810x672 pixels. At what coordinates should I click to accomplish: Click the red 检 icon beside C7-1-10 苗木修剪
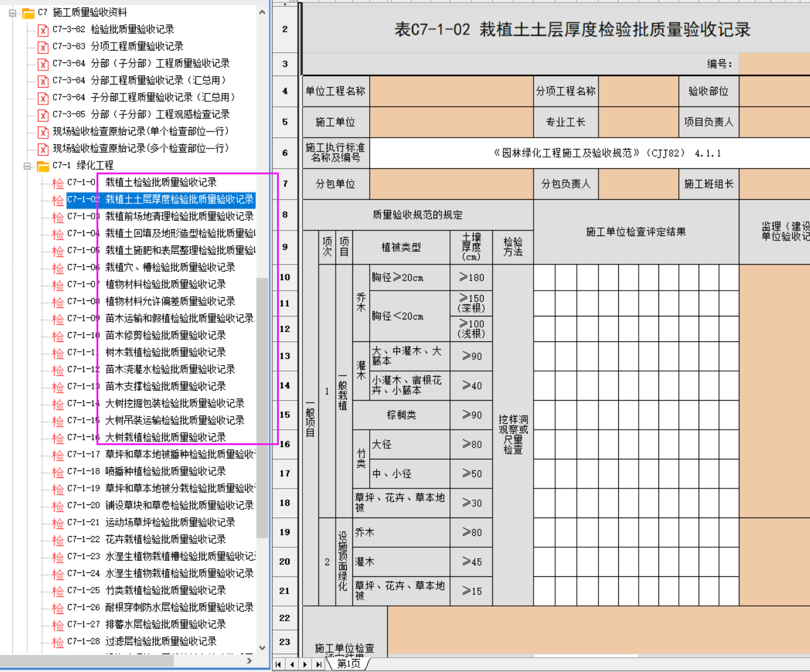pyautogui.click(x=58, y=336)
